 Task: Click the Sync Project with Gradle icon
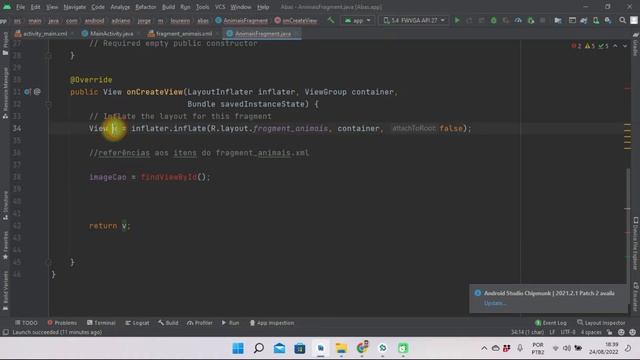pyautogui.click(x=584, y=20)
